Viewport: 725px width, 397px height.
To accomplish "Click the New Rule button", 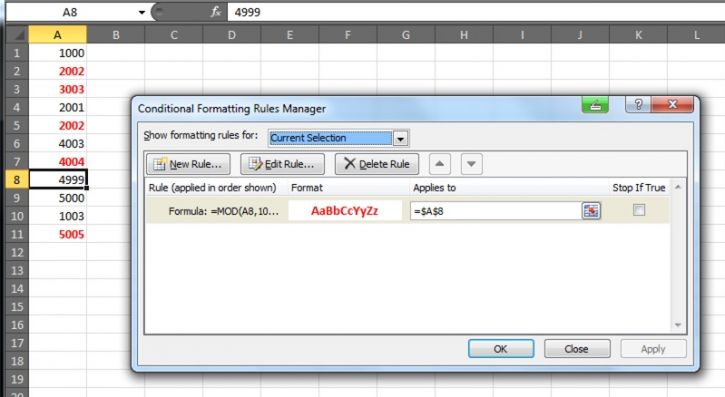I will (188, 164).
